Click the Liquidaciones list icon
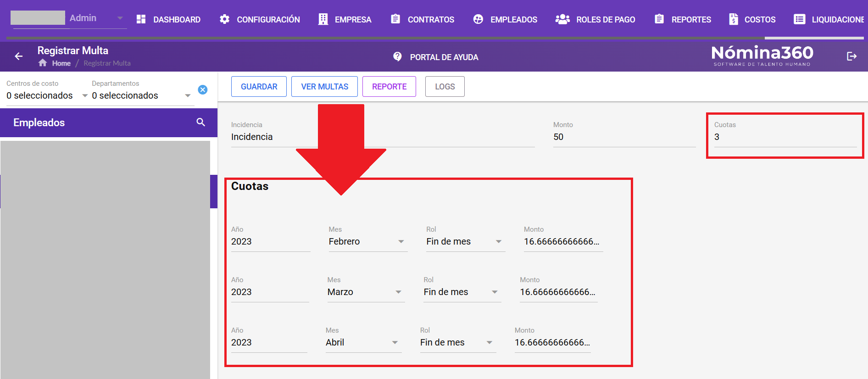The height and width of the screenshot is (379, 868). 800,19
